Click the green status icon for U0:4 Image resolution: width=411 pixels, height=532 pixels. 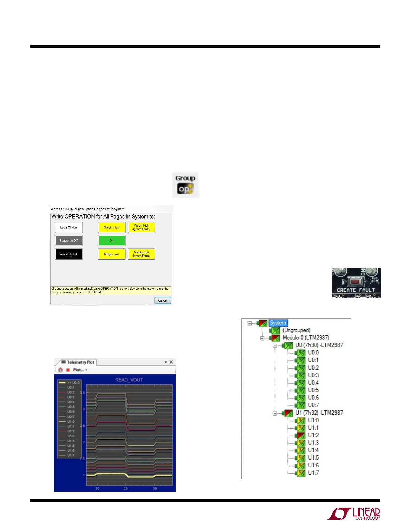pos(301,383)
